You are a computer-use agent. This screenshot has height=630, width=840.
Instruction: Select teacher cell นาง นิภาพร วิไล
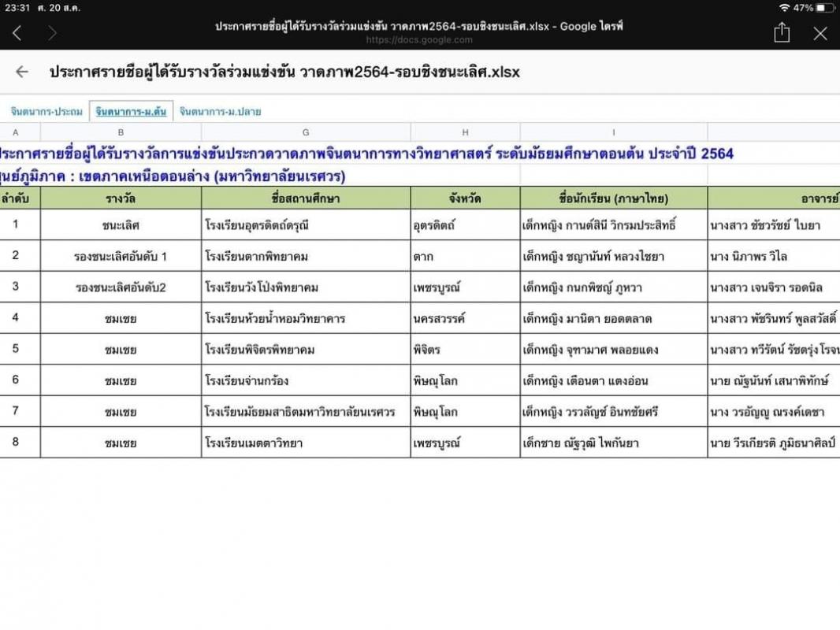tap(774, 256)
